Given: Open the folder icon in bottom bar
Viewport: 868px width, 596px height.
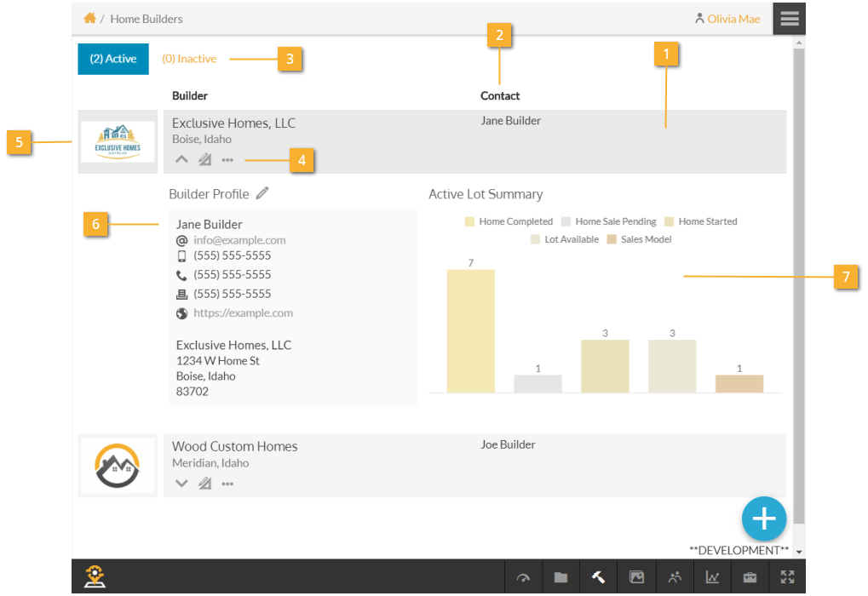Looking at the screenshot, I should pyautogui.click(x=560, y=578).
